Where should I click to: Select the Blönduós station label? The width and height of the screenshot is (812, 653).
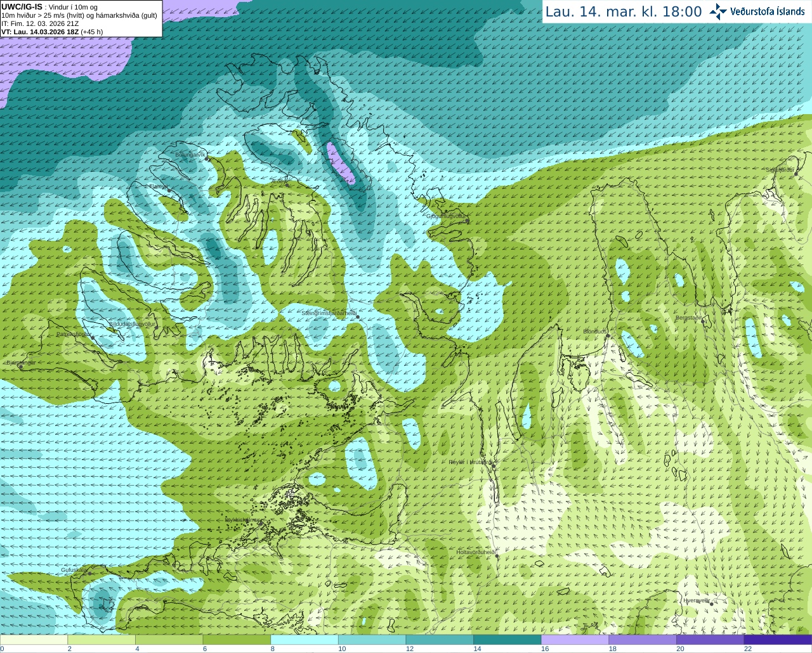pos(596,332)
